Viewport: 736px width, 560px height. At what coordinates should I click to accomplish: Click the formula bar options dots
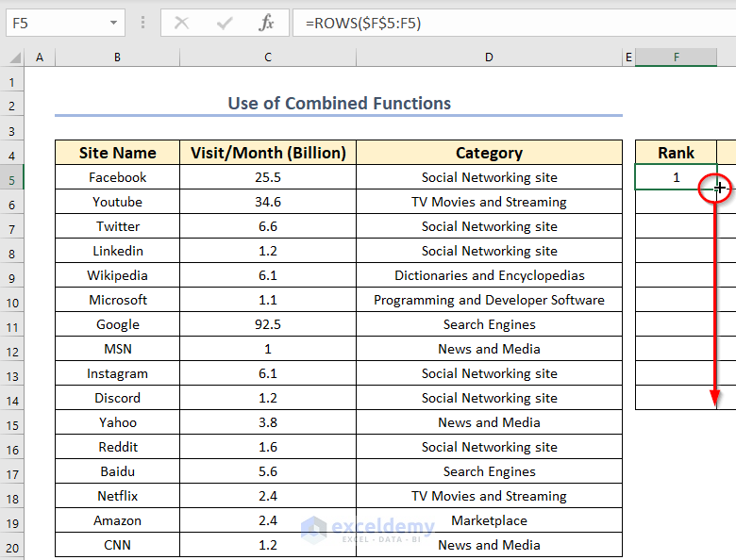tap(143, 24)
